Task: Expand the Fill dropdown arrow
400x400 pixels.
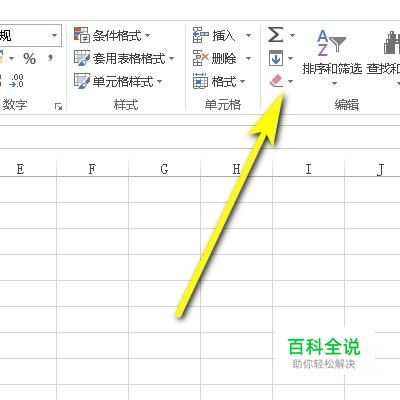Action: pos(290,59)
